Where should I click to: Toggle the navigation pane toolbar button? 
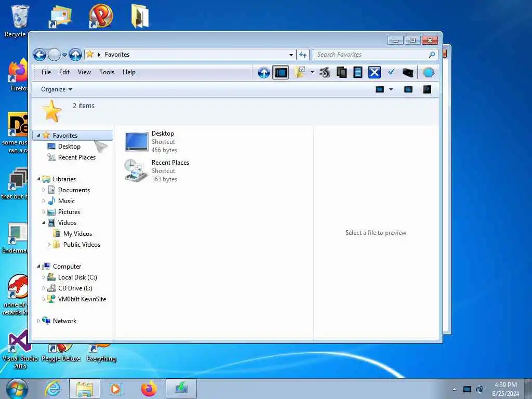[x=281, y=72]
